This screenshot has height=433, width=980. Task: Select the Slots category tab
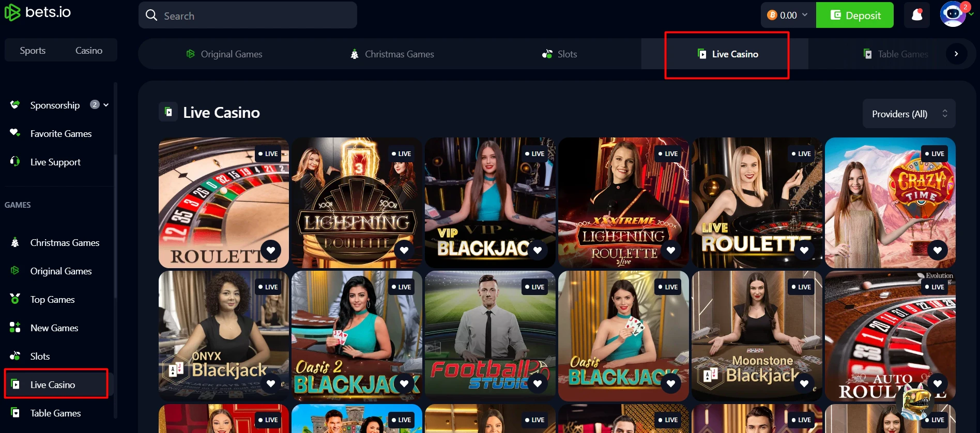coord(559,54)
